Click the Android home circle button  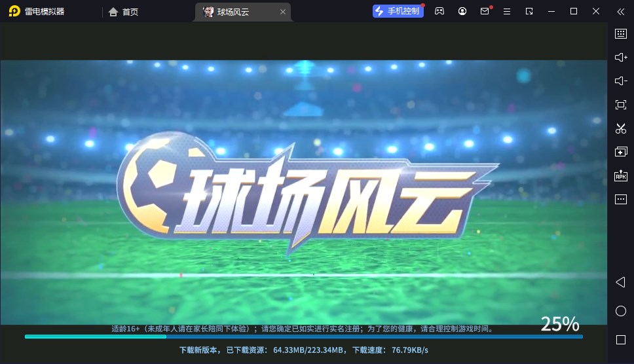(621, 311)
